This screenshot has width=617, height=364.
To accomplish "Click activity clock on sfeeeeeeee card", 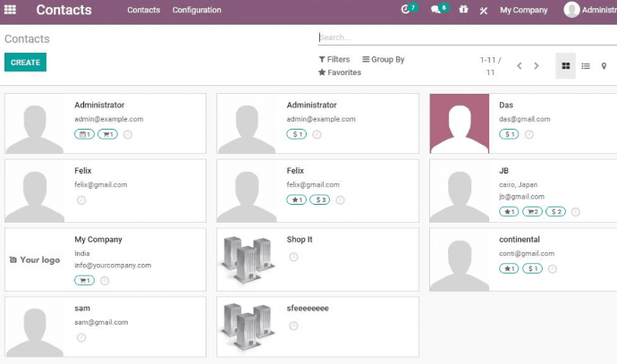I will pyautogui.click(x=293, y=326).
